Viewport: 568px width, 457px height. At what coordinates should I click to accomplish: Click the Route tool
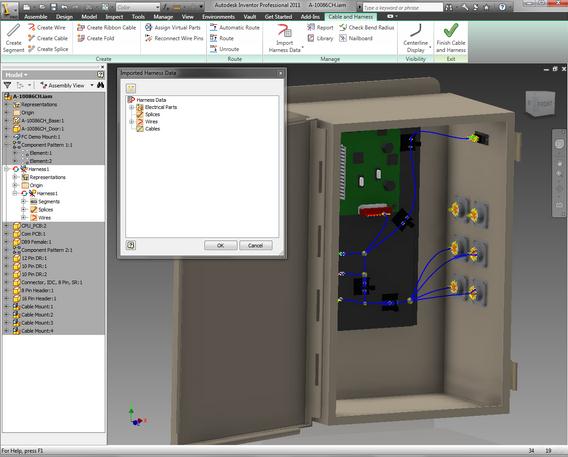pyautogui.click(x=222, y=38)
